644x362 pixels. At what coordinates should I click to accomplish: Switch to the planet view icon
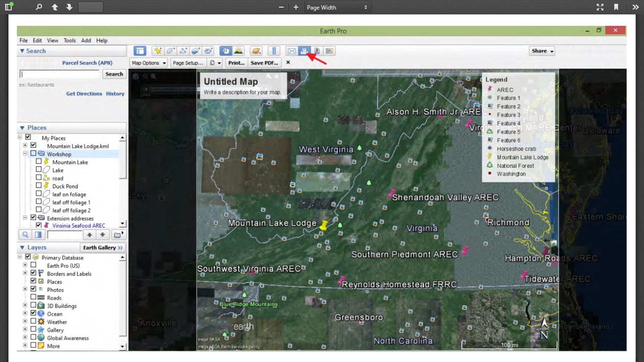[256, 51]
